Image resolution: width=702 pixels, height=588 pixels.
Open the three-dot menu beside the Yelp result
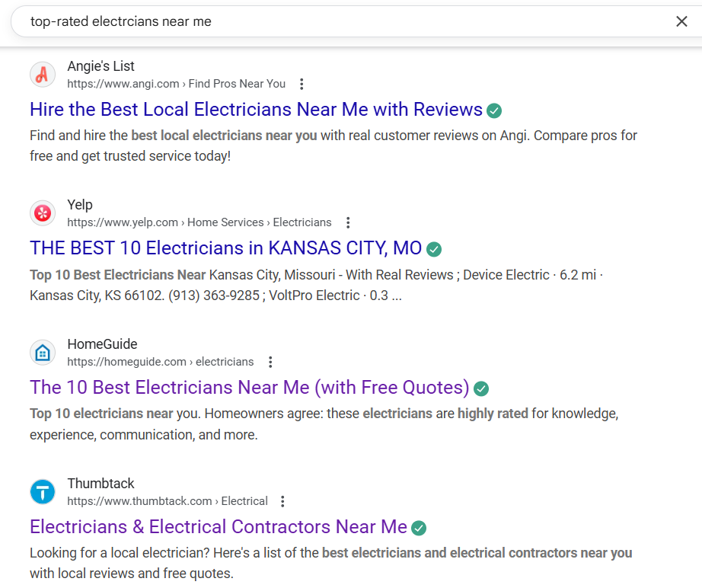click(x=348, y=222)
